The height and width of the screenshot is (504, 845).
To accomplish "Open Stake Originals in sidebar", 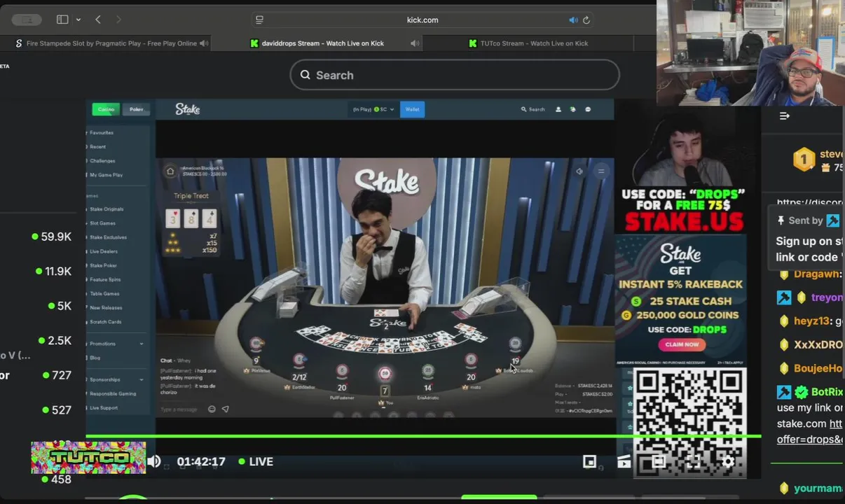I will (107, 209).
